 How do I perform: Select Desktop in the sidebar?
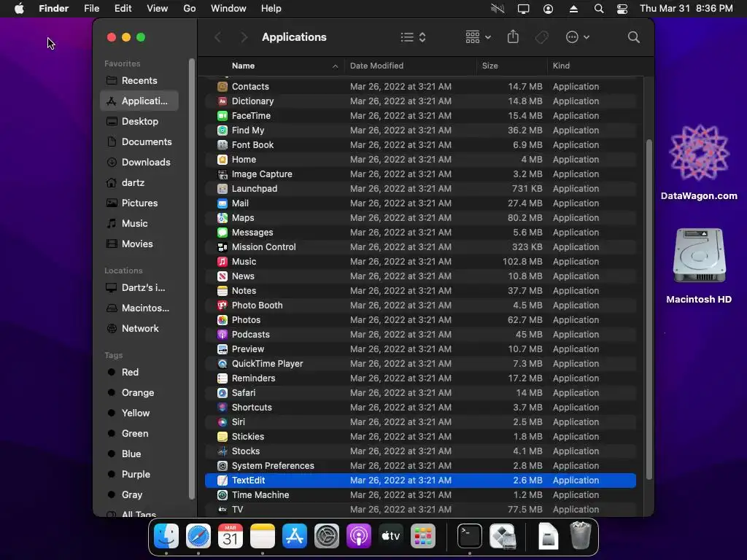[x=139, y=122]
